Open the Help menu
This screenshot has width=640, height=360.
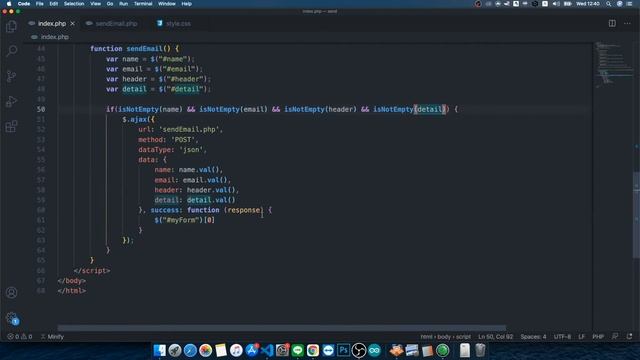coord(187,4)
